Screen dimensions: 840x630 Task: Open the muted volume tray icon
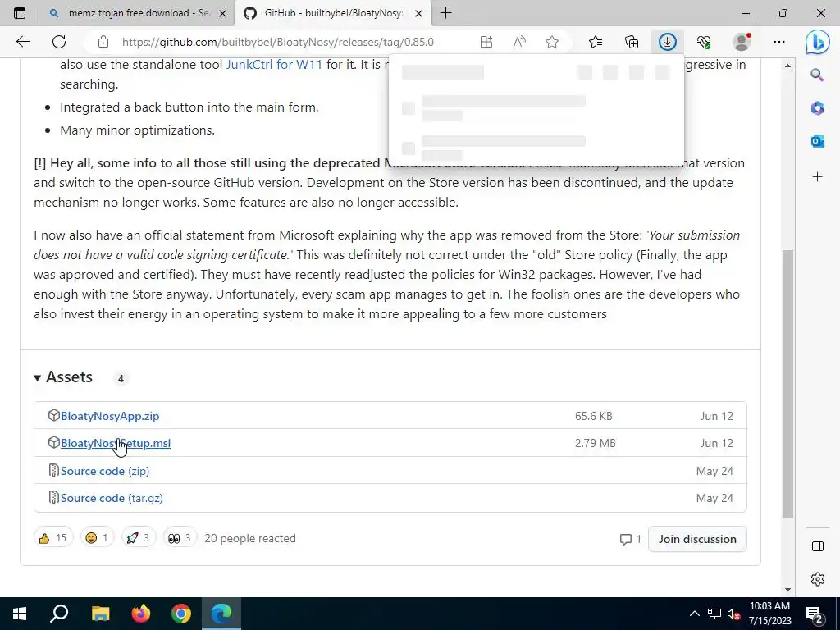734,614
